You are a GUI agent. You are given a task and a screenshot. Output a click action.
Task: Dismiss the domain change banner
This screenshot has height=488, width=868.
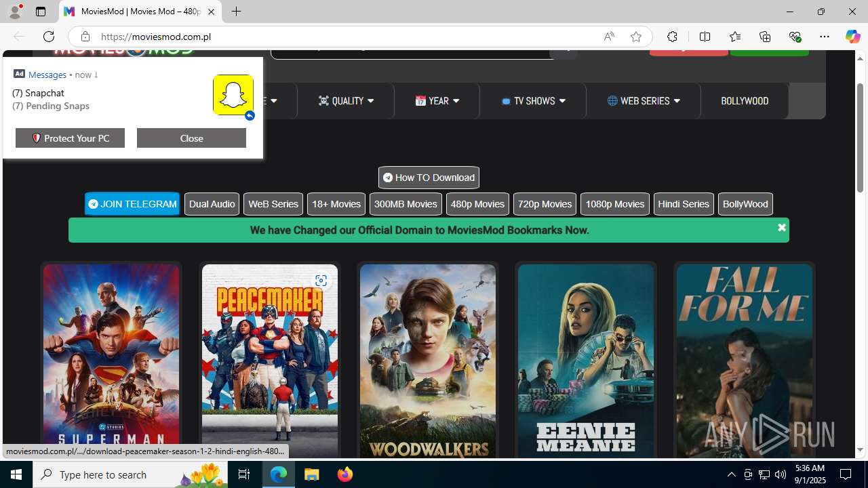[781, 228]
